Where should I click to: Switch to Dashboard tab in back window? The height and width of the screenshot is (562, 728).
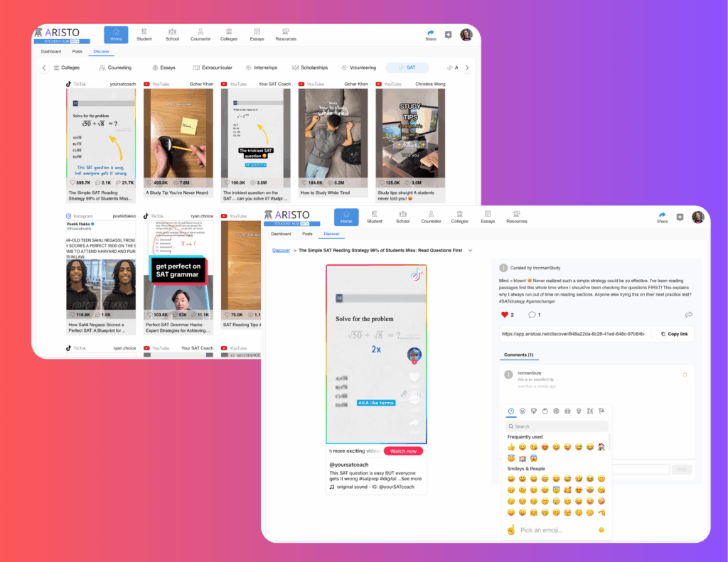tap(51, 52)
